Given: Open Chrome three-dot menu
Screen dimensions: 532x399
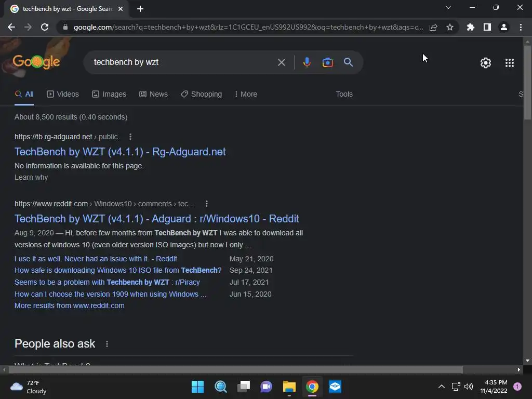Looking at the screenshot, I should [x=521, y=27].
